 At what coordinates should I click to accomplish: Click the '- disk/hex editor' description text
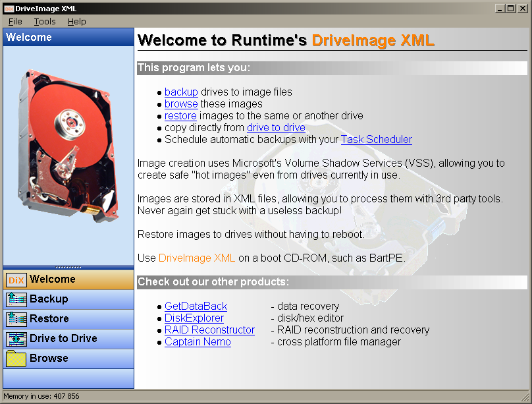coord(307,318)
